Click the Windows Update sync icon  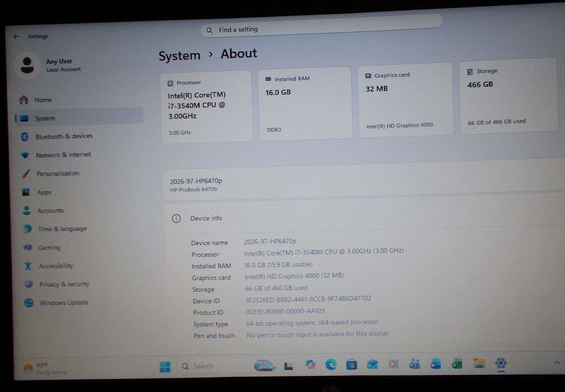pos(29,303)
